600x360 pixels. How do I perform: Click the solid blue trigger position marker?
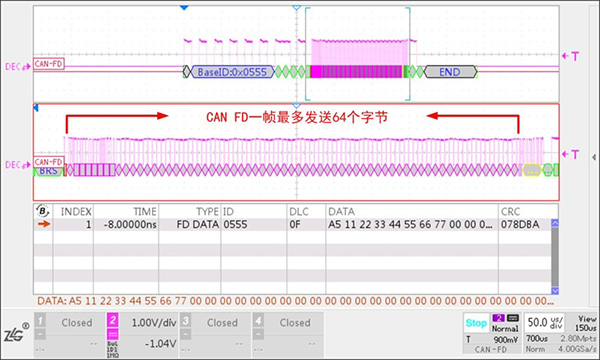pyautogui.click(x=184, y=8)
